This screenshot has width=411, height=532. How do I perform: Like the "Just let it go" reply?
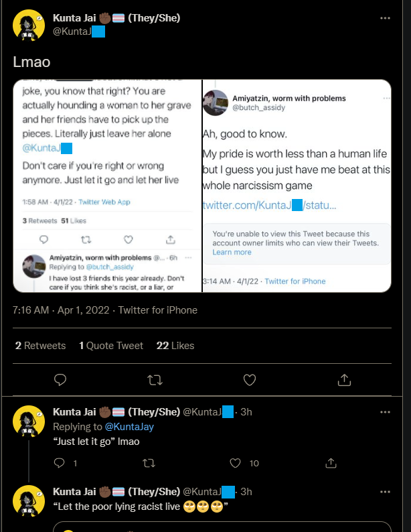tap(235, 463)
